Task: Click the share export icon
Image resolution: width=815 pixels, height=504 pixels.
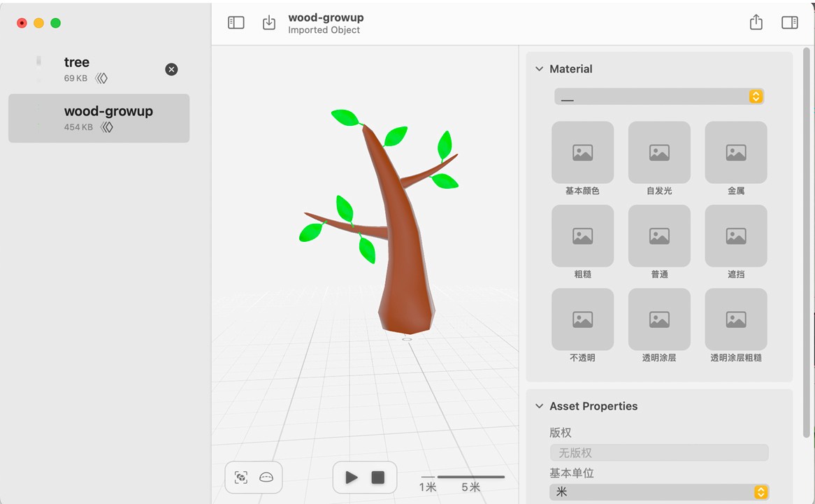Action: tap(756, 22)
